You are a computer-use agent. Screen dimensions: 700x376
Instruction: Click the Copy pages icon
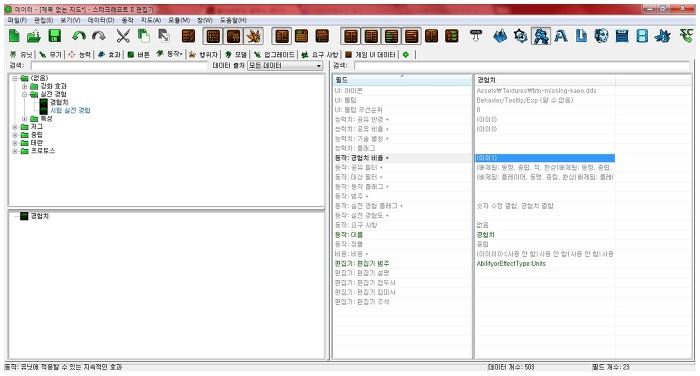click(143, 36)
